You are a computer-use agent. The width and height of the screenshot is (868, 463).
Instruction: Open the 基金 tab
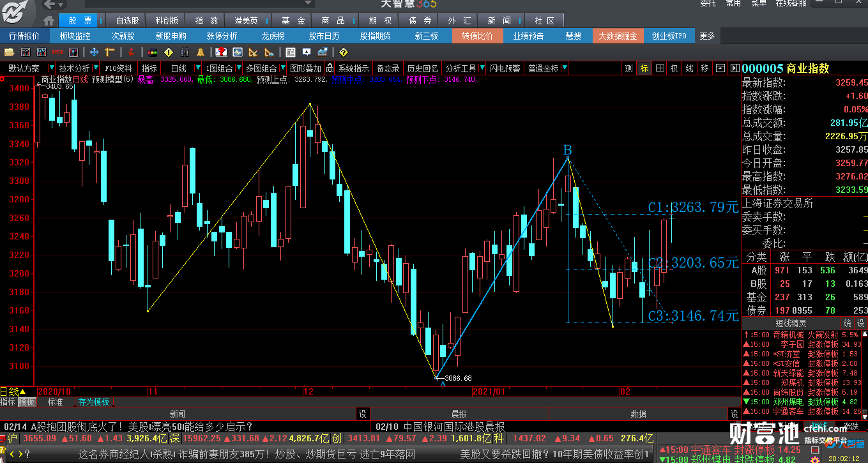pyautogui.click(x=293, y=20)
